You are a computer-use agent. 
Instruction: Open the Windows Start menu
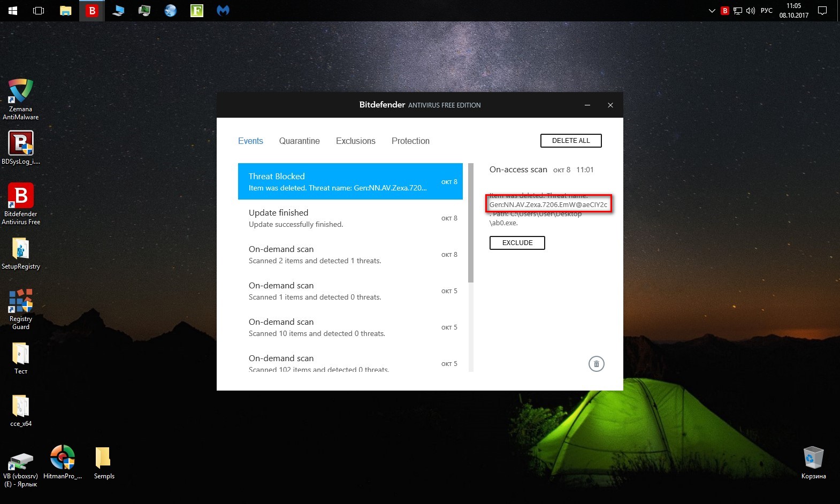click(13, 11)
